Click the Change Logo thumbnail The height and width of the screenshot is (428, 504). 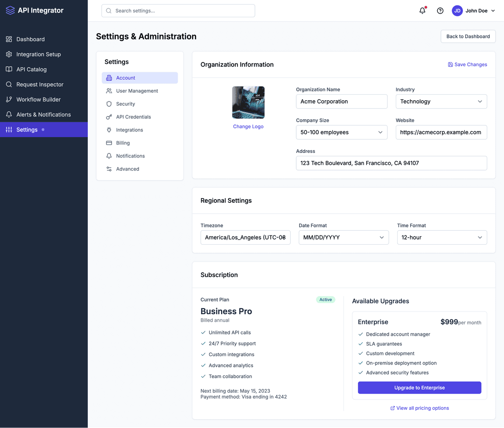(248, 102)
